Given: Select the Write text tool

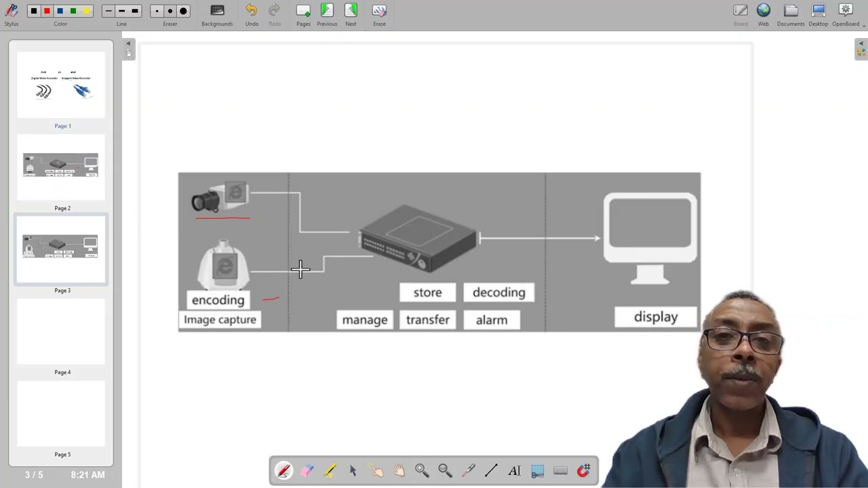Looking at the screenshot, I should tap(514, 470).
